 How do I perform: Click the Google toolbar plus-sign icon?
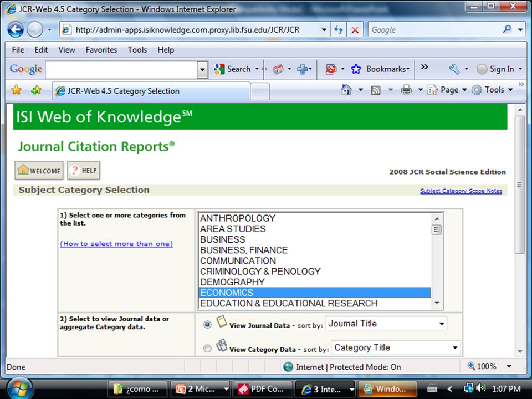(x=302, y=69)
